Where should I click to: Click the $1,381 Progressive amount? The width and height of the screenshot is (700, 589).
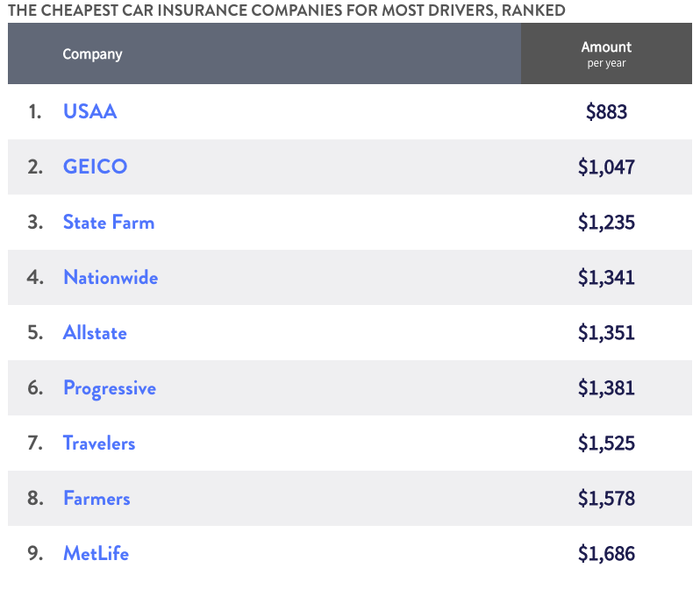click(x=606, y=388)
